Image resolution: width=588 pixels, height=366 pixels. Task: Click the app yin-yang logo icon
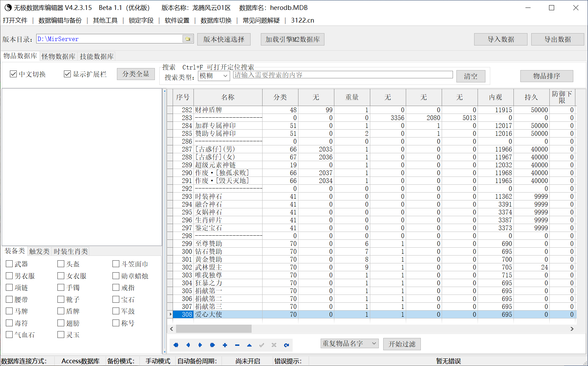pos(8,8)
